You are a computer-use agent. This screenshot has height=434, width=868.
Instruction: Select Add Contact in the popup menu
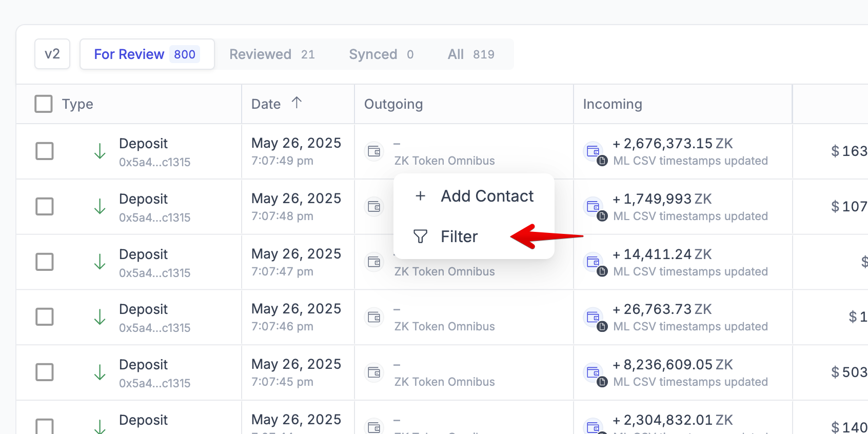coord(487,196)
